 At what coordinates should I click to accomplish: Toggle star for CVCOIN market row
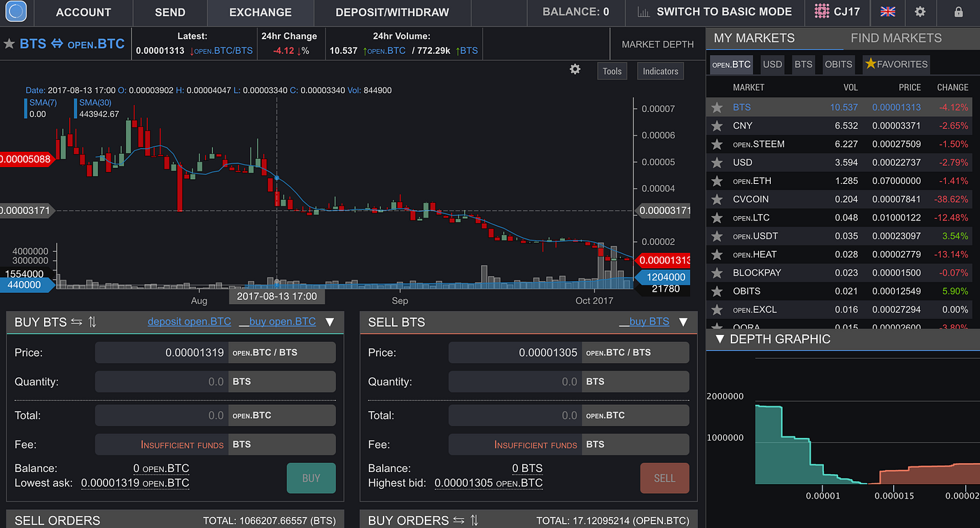pyautogui.click(x=717, y=199)
